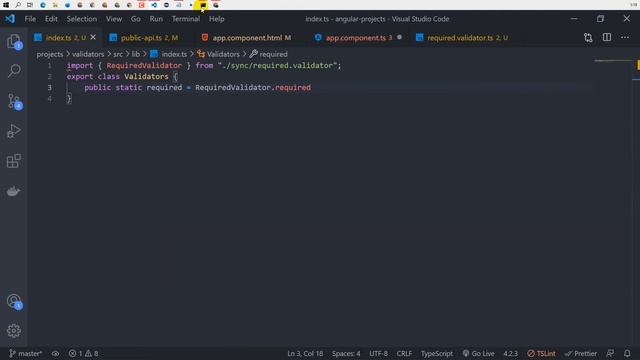640x360 pixels.
Task: Open the View menu
Action: point(114,19)
